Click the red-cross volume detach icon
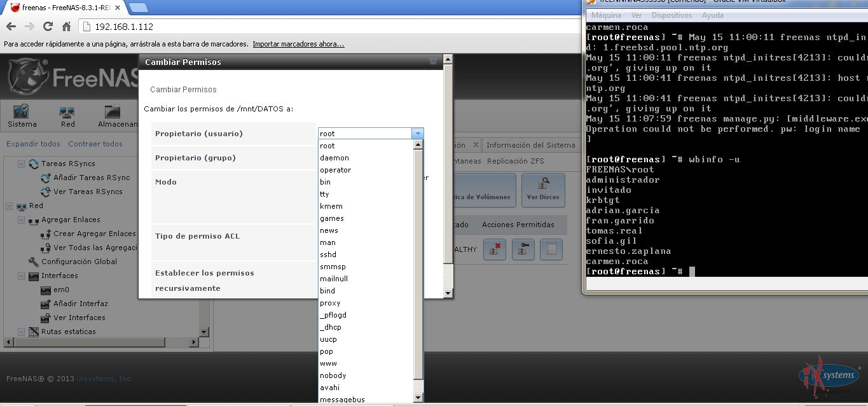 (x=494, y=249)
